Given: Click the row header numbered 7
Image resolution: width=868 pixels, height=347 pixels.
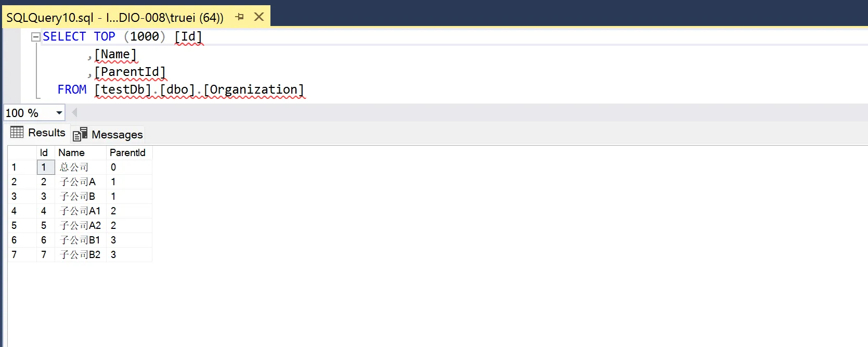Looking at the screenshot, I should point(22,254).
